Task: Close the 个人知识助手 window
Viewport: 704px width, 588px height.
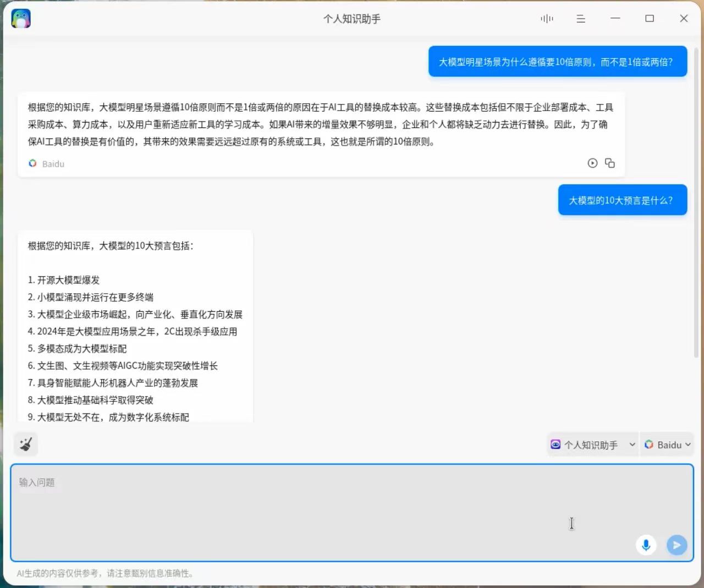Action: point(684,19)
